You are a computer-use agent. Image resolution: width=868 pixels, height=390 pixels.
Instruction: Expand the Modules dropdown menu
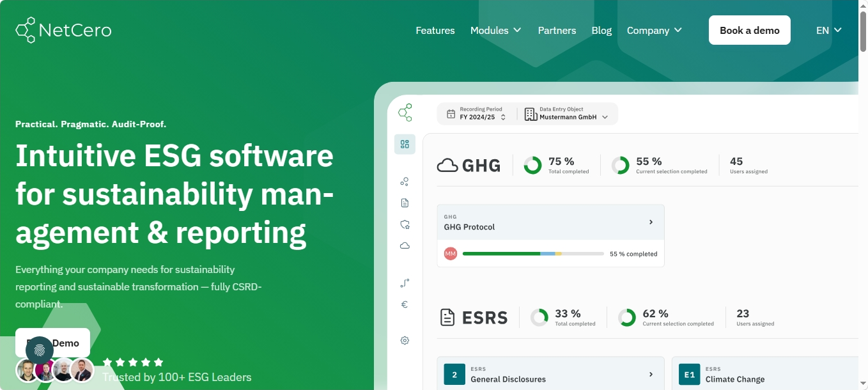click(x=496, y=30)
